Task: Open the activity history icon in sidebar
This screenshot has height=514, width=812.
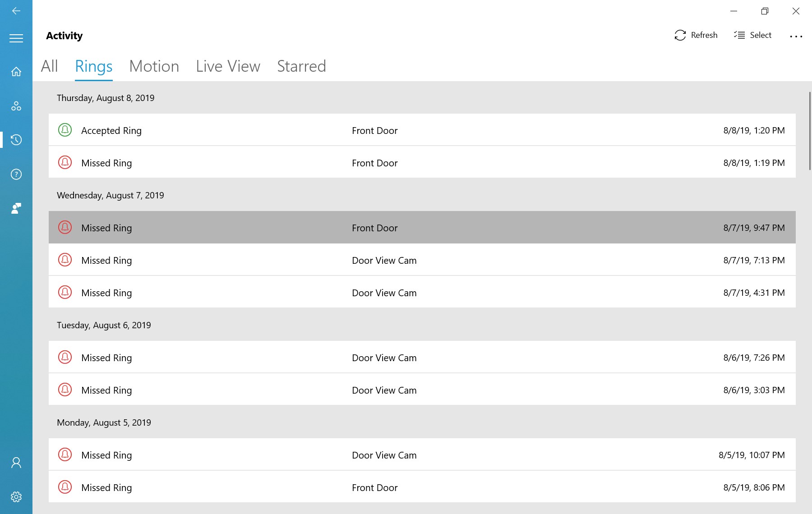Action: (16, 140)
